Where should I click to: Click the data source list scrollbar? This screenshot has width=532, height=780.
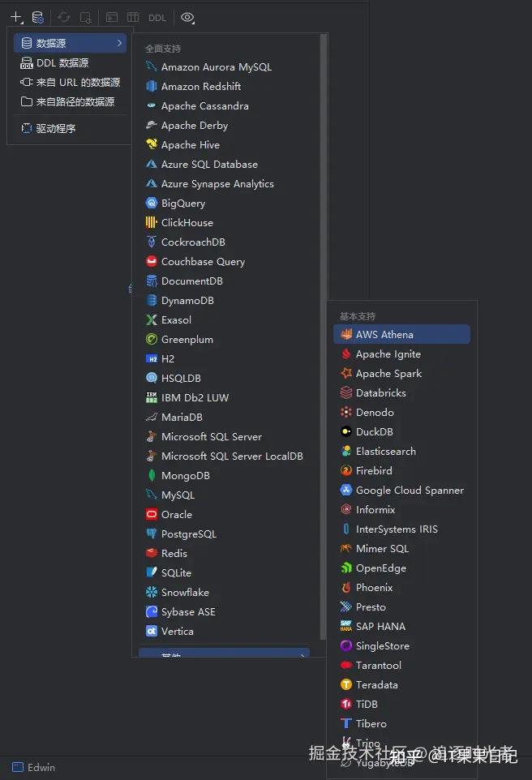324,336
